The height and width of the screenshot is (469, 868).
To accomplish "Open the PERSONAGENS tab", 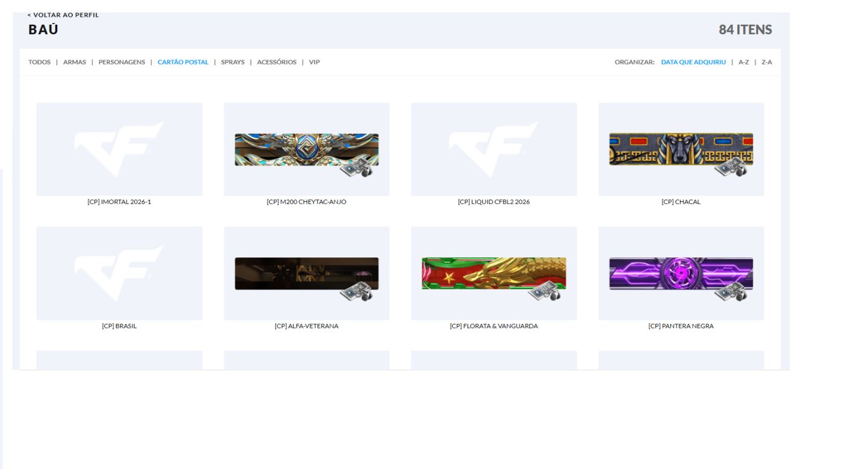I will (122, 62).
